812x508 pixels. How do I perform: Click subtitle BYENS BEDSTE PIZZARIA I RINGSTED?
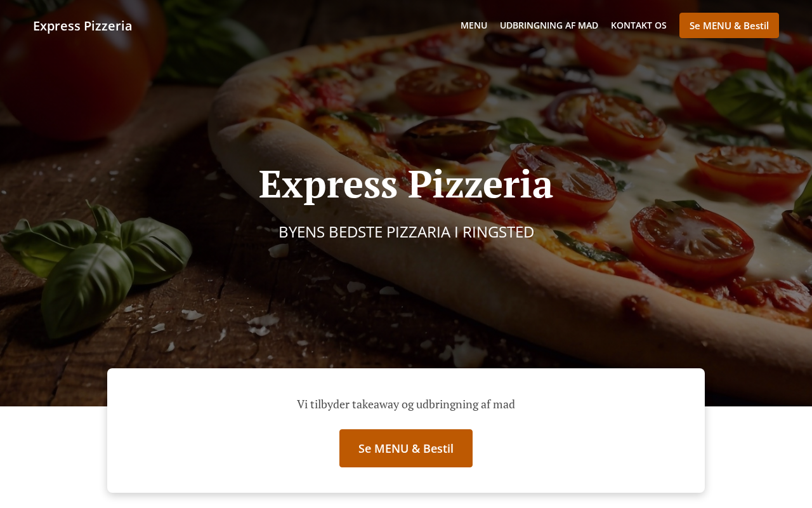pyautogui.click(x=406, y=232)
